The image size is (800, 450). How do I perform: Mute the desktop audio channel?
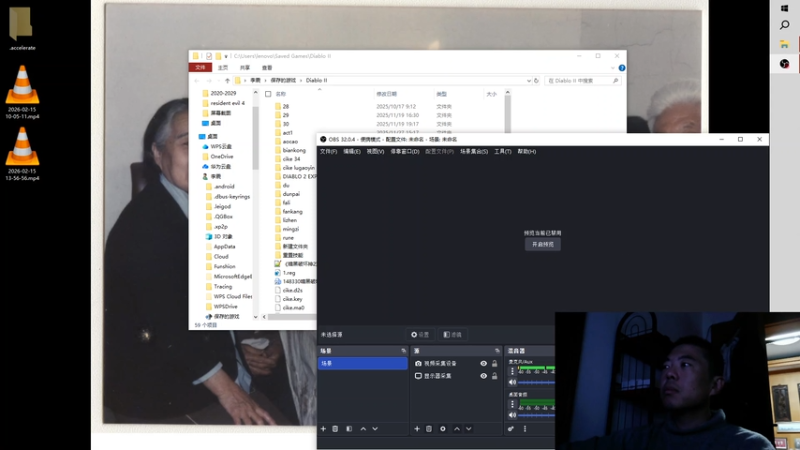[x=512, y=415]
